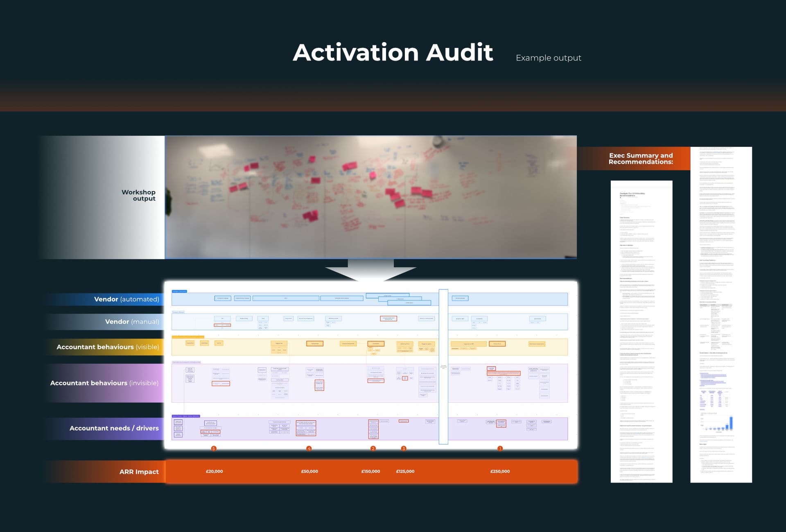Click the blue vendor automated swimlane
The image size is (786, 532).
[370, 299]
